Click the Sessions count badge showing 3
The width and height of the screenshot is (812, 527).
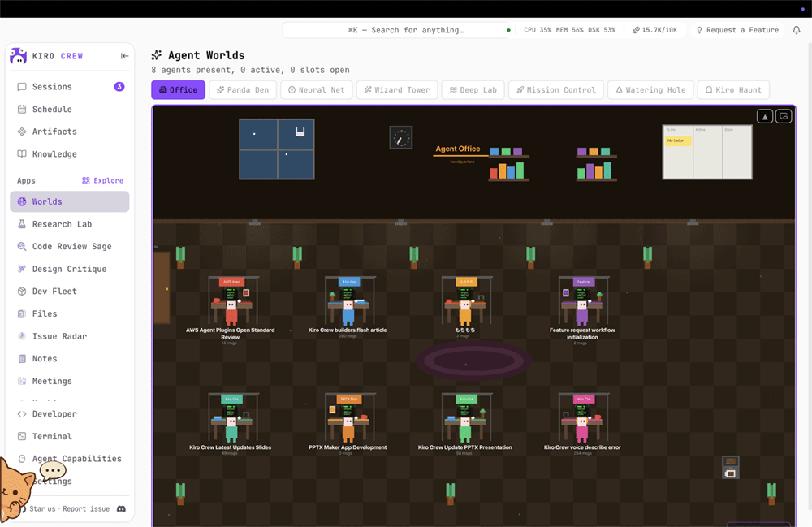(119, 86)
